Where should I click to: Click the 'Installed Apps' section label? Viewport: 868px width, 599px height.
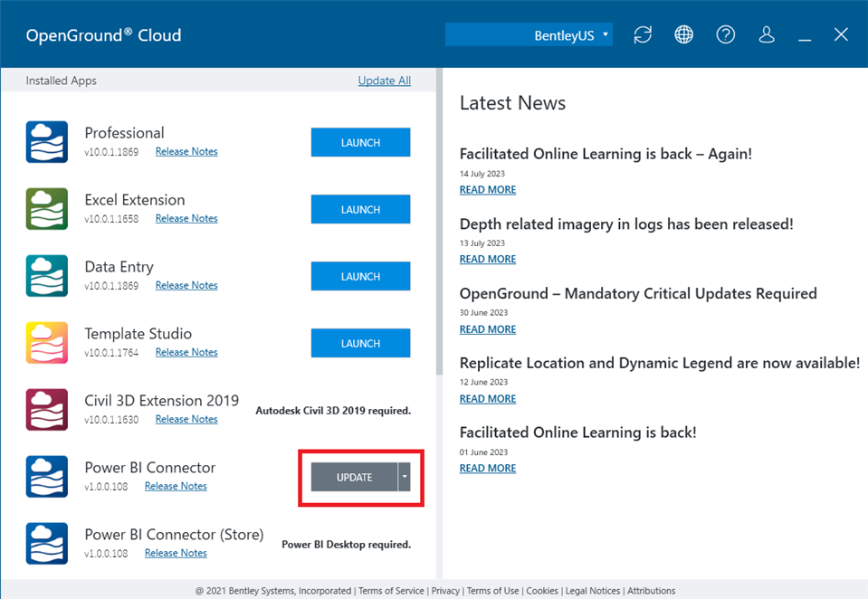click(61, 81)
